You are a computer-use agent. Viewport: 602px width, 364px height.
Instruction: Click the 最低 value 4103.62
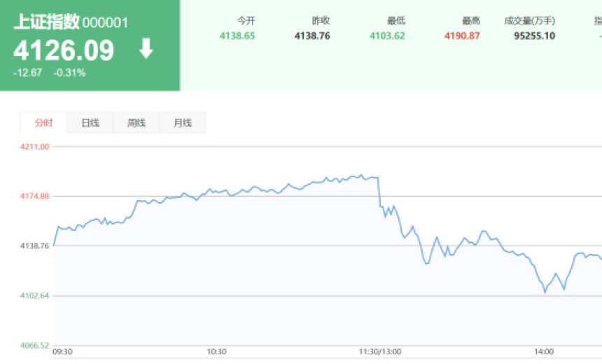[387, 36]
